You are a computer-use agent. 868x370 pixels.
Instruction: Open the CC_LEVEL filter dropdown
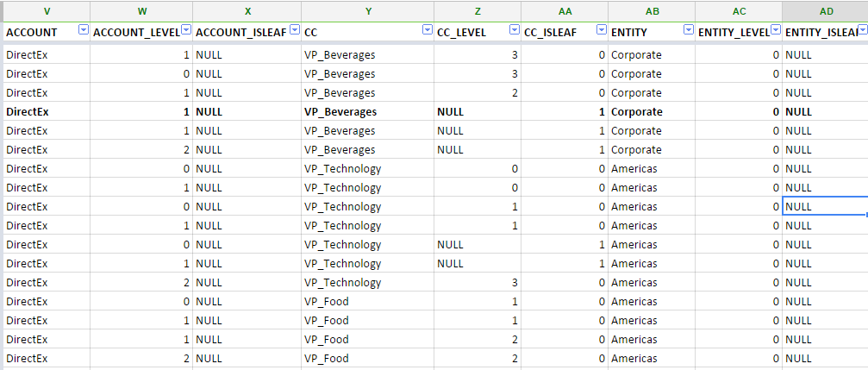(x=515, y=30)
